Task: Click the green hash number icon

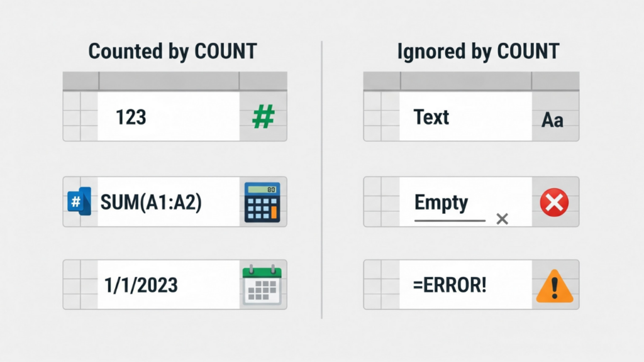Action: click(263, 118)
